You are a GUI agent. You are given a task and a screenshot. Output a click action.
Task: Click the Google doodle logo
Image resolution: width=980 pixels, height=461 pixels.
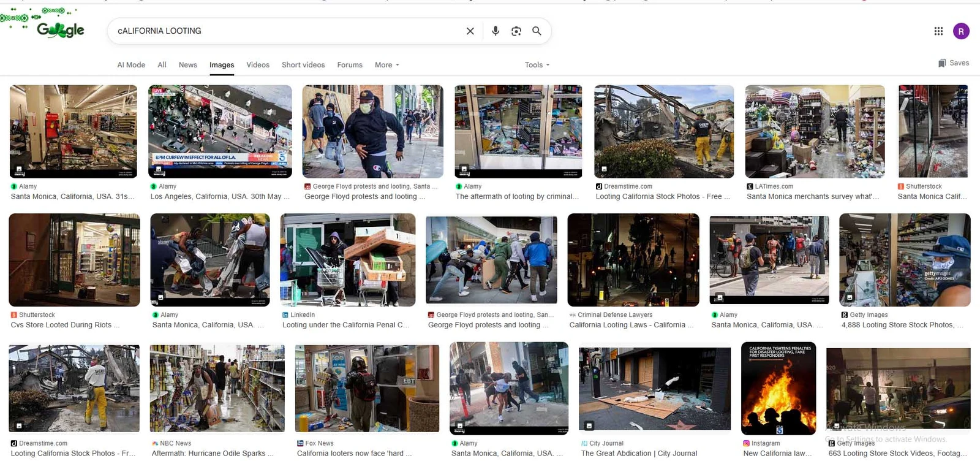60,29
